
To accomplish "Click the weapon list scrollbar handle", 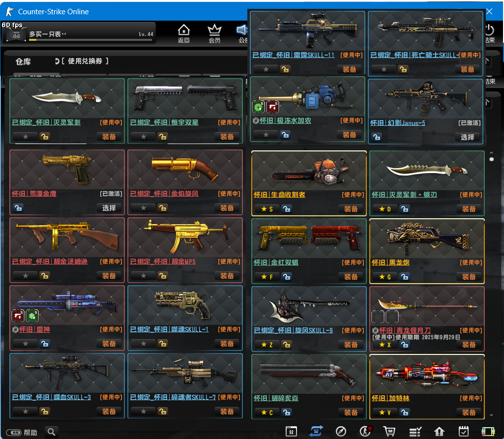I will [x=492, y=159].
